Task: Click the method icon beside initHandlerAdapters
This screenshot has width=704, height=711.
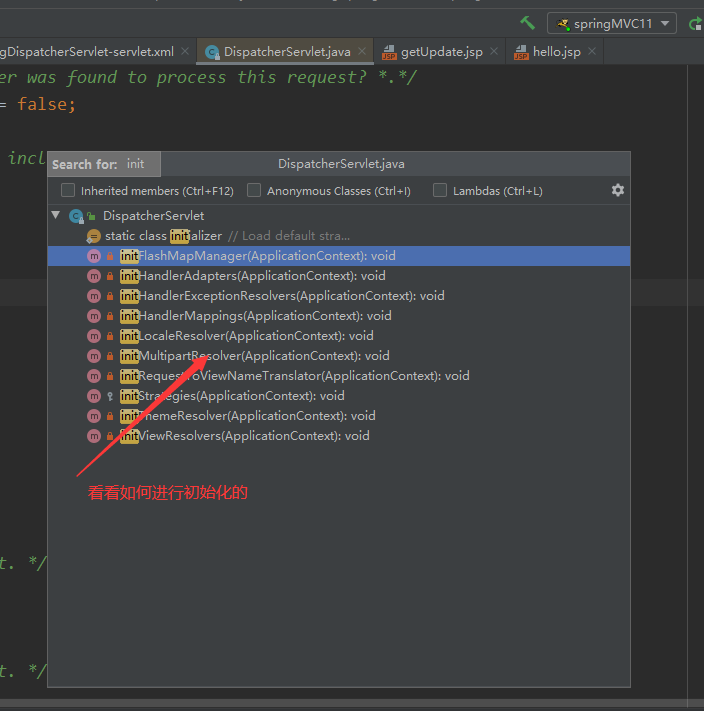Action: tap(94, 276)
